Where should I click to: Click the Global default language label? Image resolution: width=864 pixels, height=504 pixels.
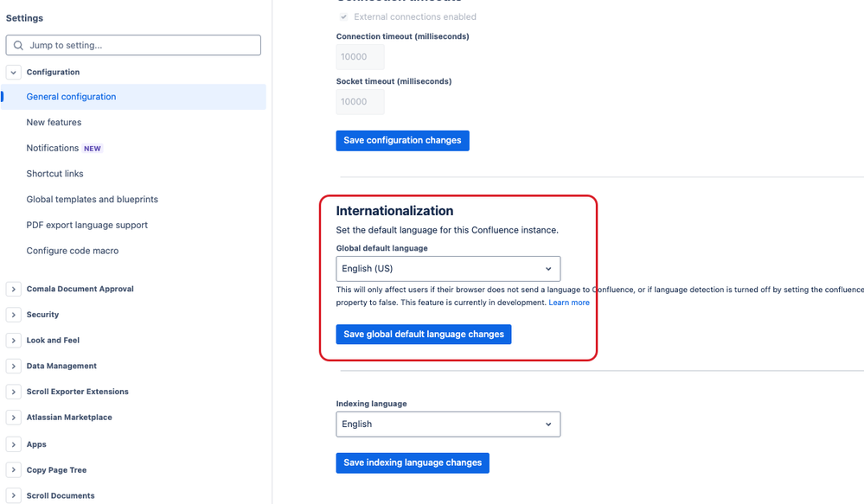(x=382, y=248)
